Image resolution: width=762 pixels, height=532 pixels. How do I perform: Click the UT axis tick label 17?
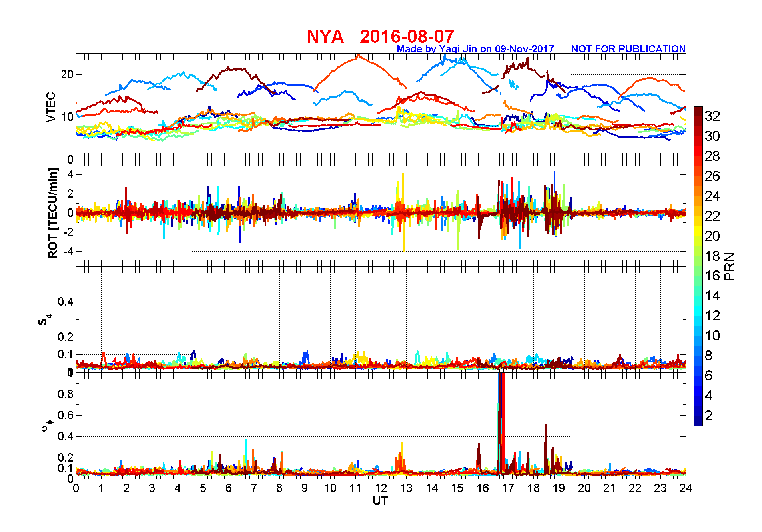click(508, 488)
